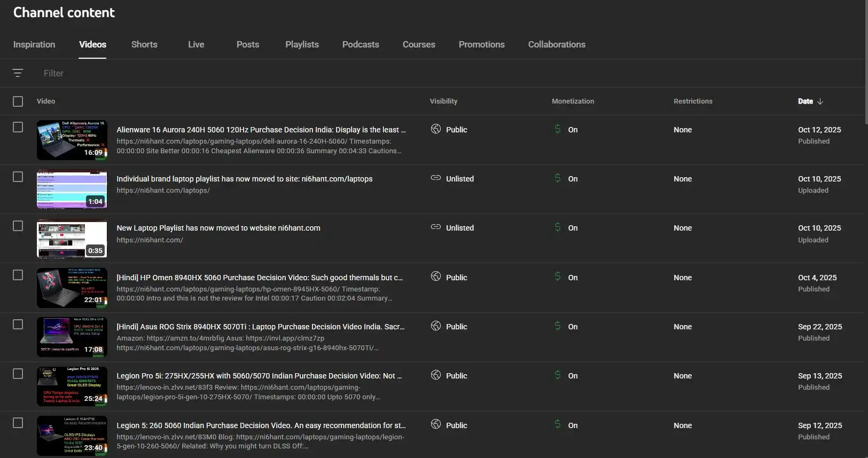The width and height of the screenshot is (868, 458).
Task: Open the HP Omen 8940HX video title
Action: (x=260, y=278)
